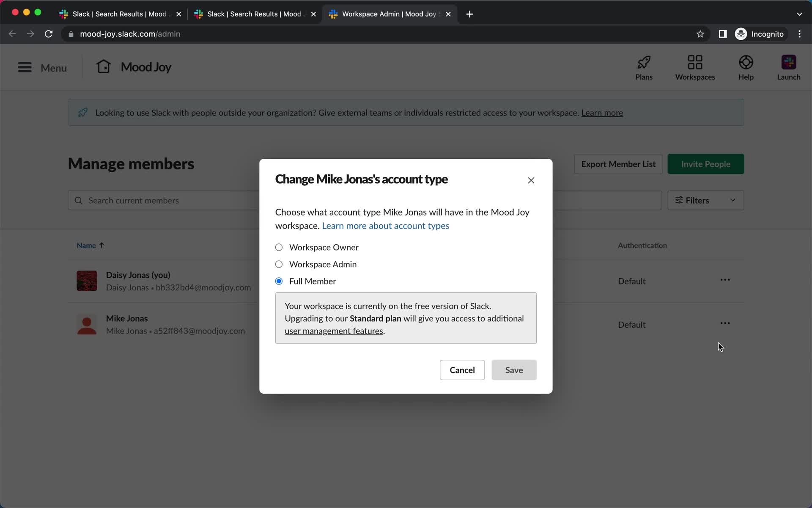The width and height of the screenshot is (812, 508).
Task: Click Save to confirm account type change
Action: pyautogui.click(x=514, y=369)
